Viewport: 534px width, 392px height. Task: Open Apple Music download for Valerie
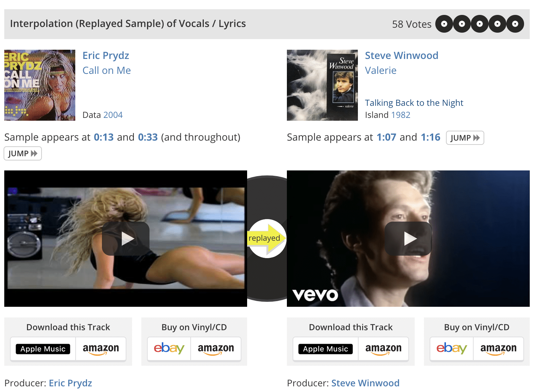pos(326,349)
